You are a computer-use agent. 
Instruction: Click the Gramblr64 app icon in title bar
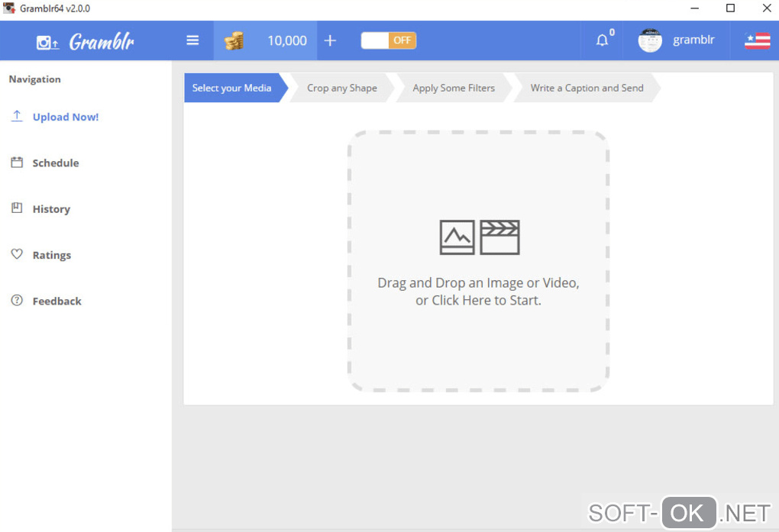click(x=9, y=8)
